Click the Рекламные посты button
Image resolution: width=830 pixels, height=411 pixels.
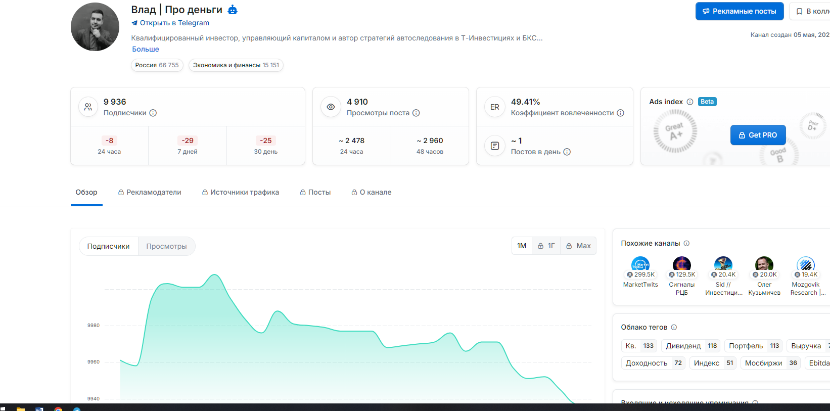[x=739, y=11]
